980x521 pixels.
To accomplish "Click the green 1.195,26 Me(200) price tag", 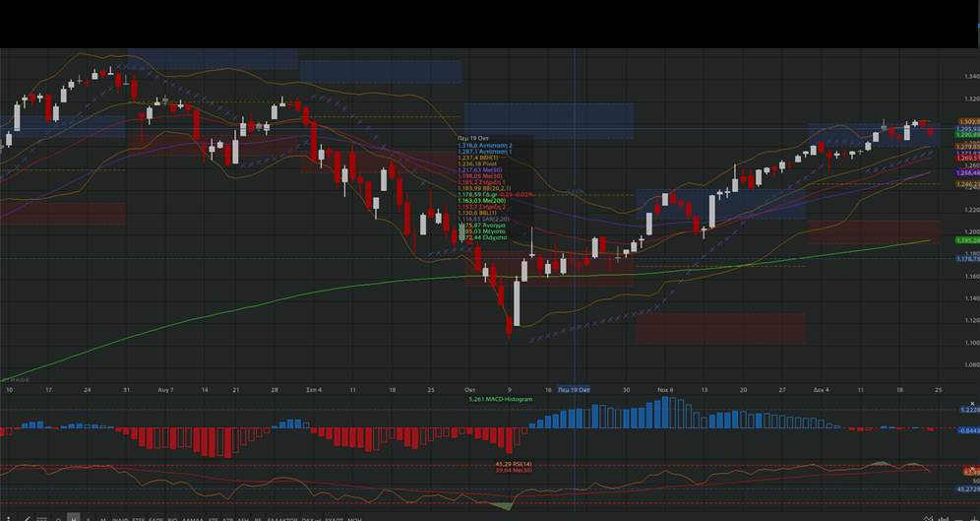I will coord(968,240).
